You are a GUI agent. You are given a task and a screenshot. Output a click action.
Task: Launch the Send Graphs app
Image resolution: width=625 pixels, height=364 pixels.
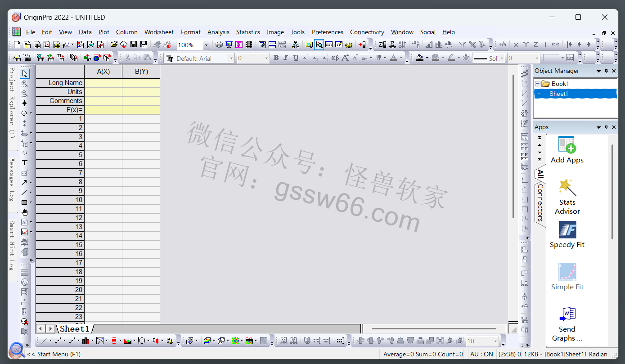567,324
